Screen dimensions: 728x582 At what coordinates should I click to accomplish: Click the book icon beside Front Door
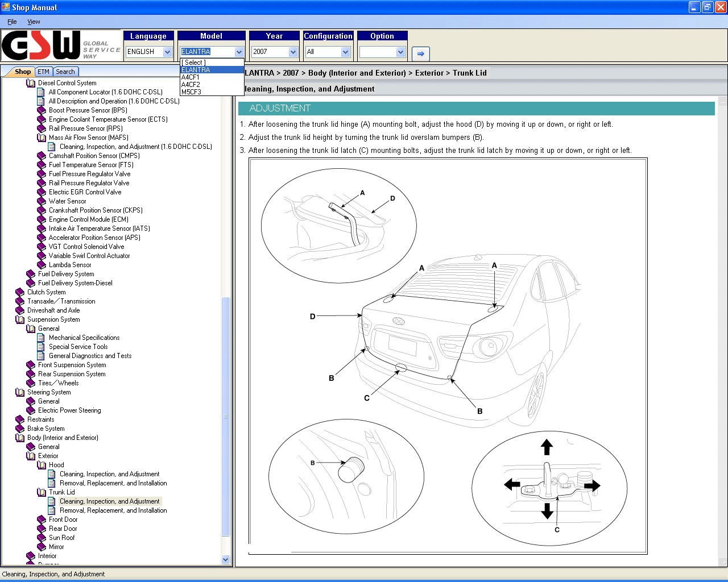pos(42,519)
